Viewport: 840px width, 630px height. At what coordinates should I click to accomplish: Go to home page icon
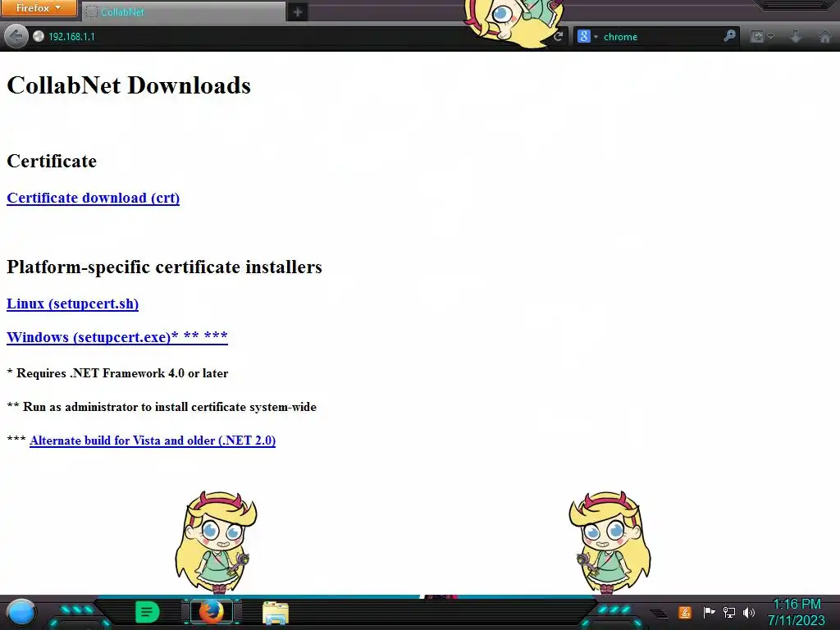click(x=825, y=36)
